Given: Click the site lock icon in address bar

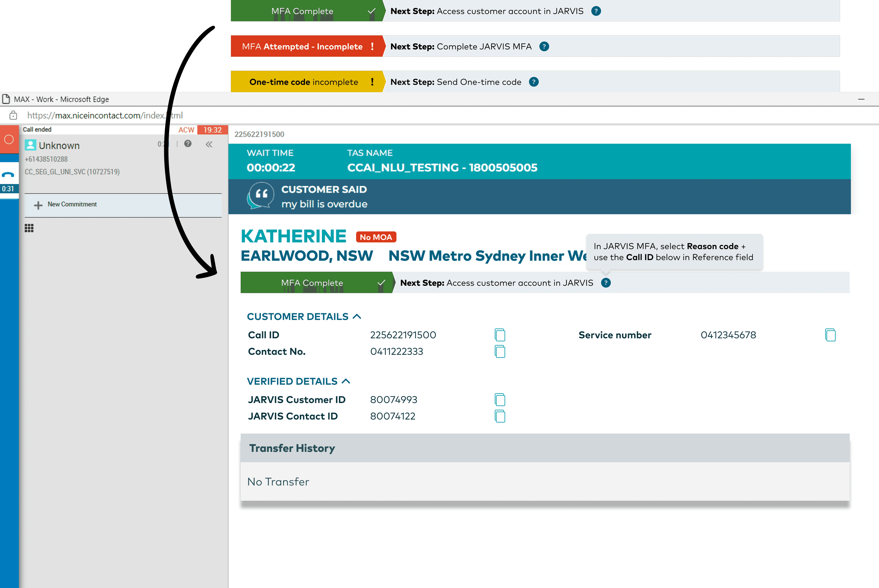Looking at the screenshot, I should pyautogui.click(x=13, y=115).
